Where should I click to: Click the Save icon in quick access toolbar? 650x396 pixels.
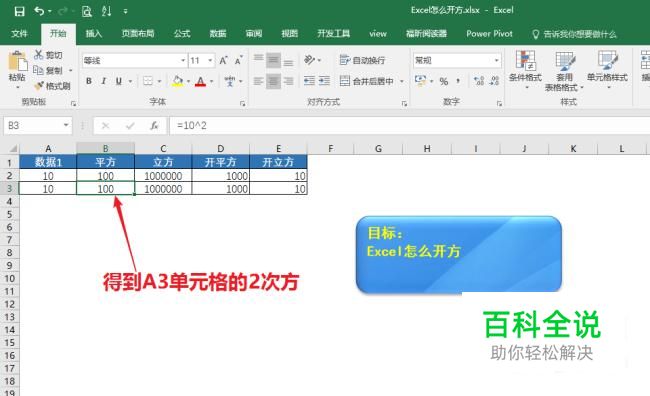[19, 11]
